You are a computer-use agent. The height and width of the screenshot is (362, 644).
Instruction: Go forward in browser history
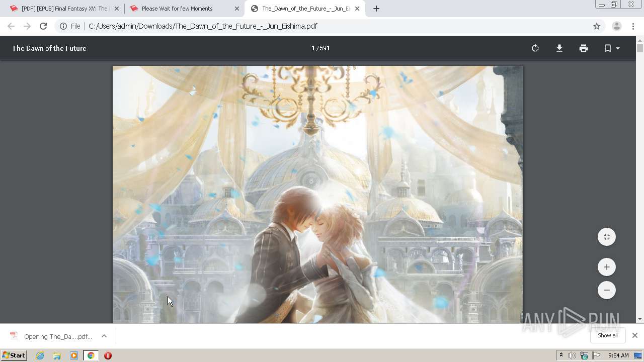click(x=27, y=26)
